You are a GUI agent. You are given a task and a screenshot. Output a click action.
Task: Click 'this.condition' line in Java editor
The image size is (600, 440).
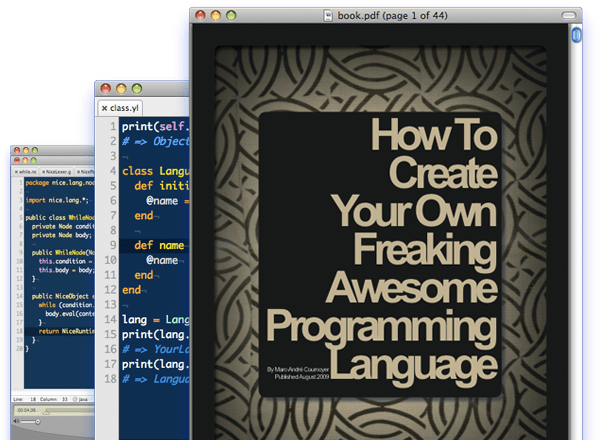click(63, 261)
